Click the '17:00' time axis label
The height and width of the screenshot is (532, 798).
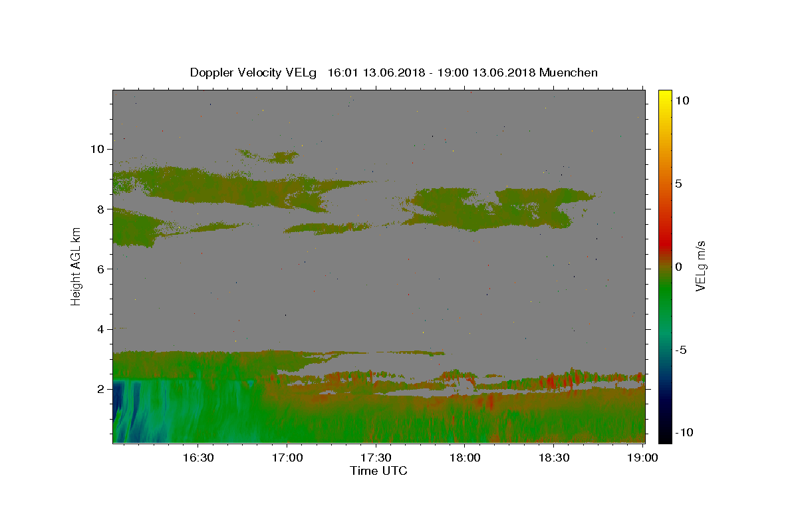pyautogui.click(x=287, y=458)
